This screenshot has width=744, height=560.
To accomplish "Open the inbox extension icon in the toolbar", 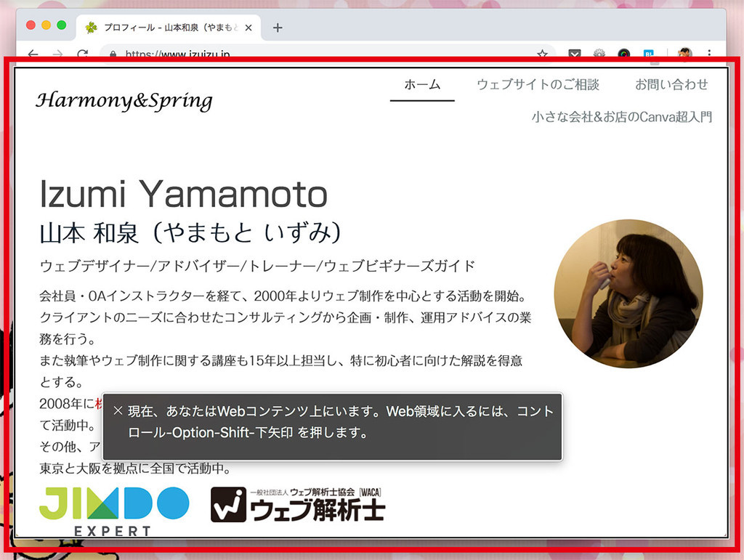I will pyautogui.click(x=574, y=54).
